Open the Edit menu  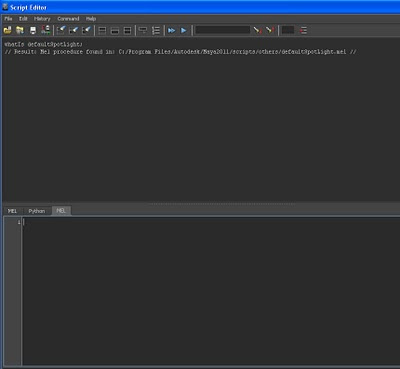tap(23, 19)
